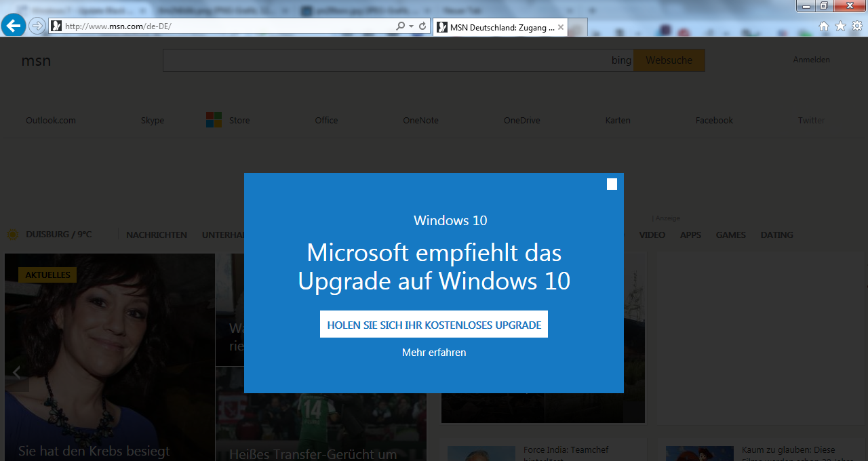Close the Windows 10 upgrade popup
Viewport: 868px width, 461px height.
click(x=612, y=184)
